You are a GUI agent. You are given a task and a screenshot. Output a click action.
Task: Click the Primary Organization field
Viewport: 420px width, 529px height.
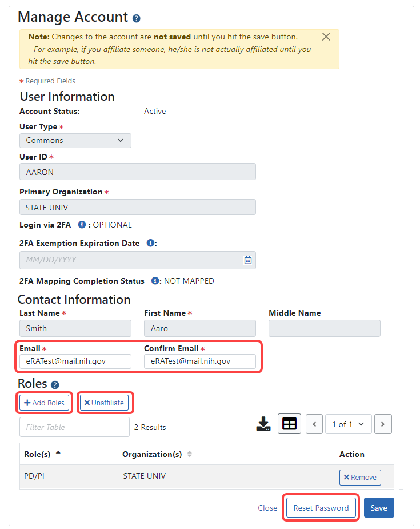(138, 207)
